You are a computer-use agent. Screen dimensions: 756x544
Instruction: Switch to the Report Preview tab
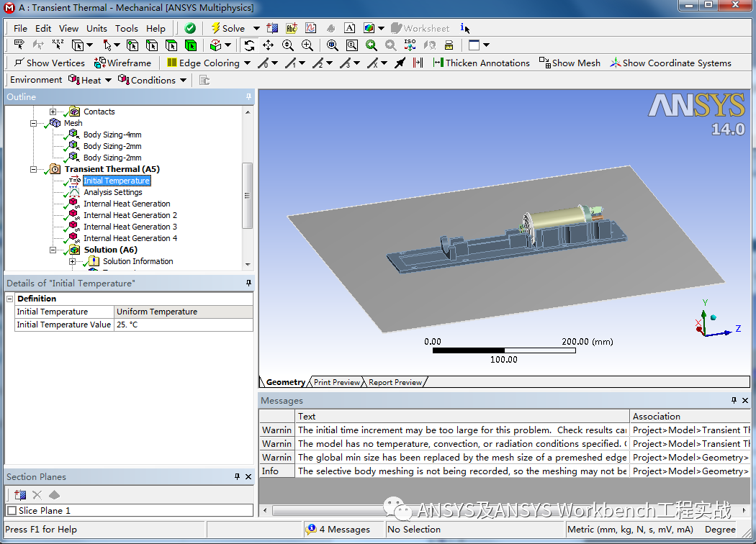point(395,382)
